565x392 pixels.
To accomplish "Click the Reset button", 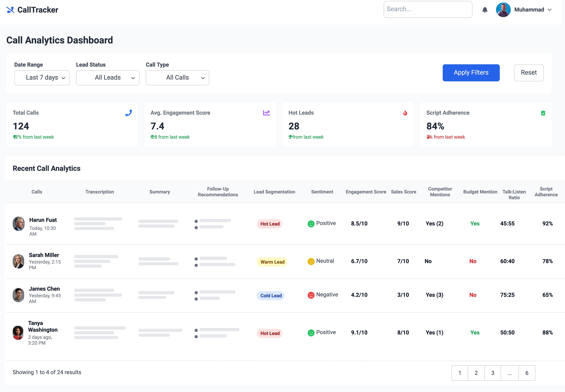I will [x=529, y=73].
